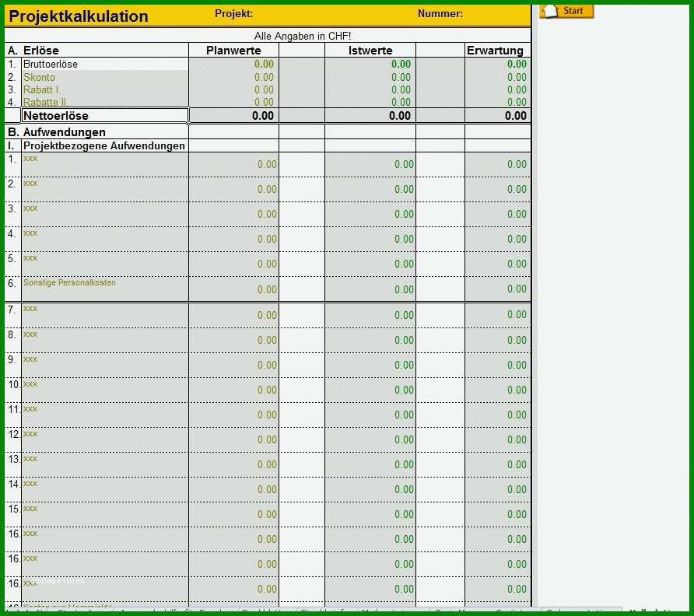Click Istwerte value for Sonstige Personalkosten
This screenshot has height=616, width=694.
point(404,289)
